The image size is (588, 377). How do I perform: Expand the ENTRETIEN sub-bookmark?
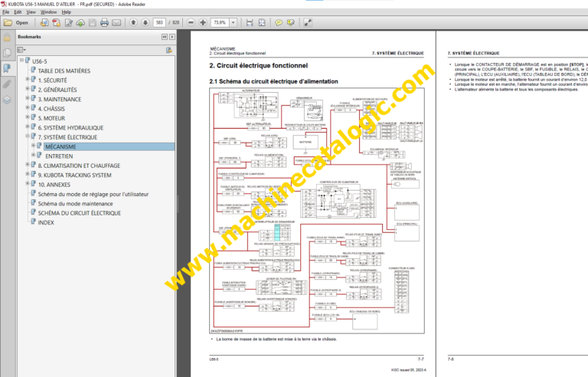click(34, 155)
